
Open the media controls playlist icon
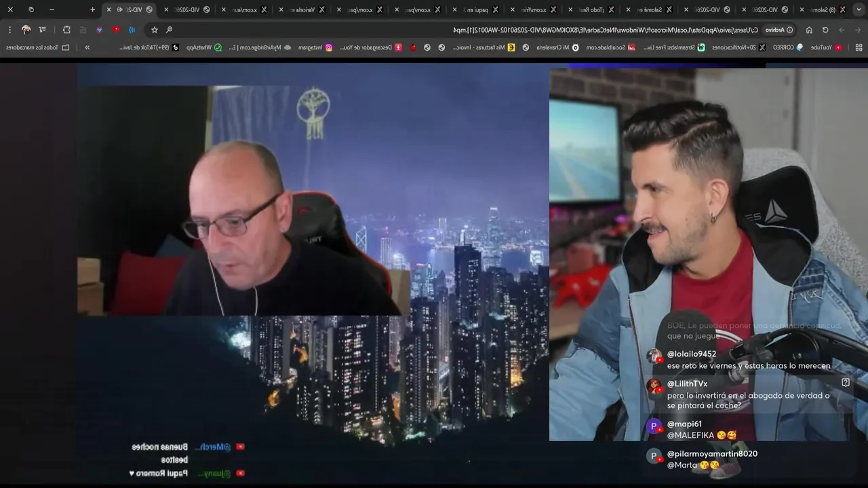point(43,30)
